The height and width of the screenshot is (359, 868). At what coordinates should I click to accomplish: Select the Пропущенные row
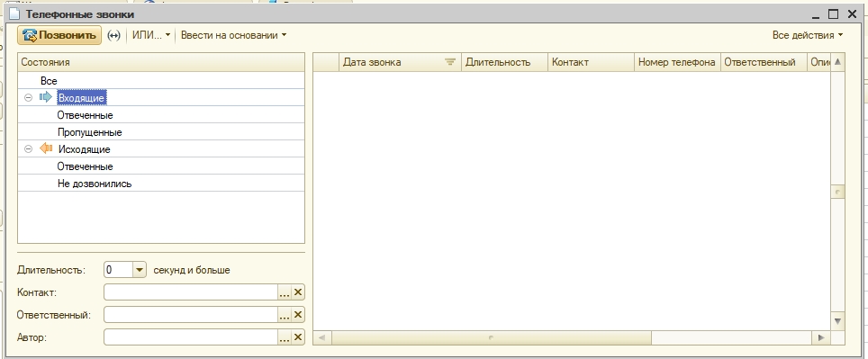161,132
